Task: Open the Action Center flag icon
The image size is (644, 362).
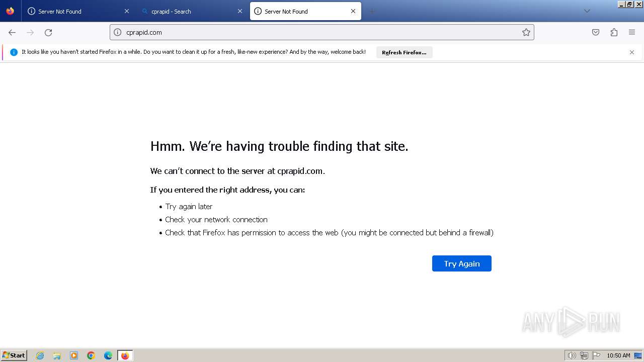Action: click(596, 355)
